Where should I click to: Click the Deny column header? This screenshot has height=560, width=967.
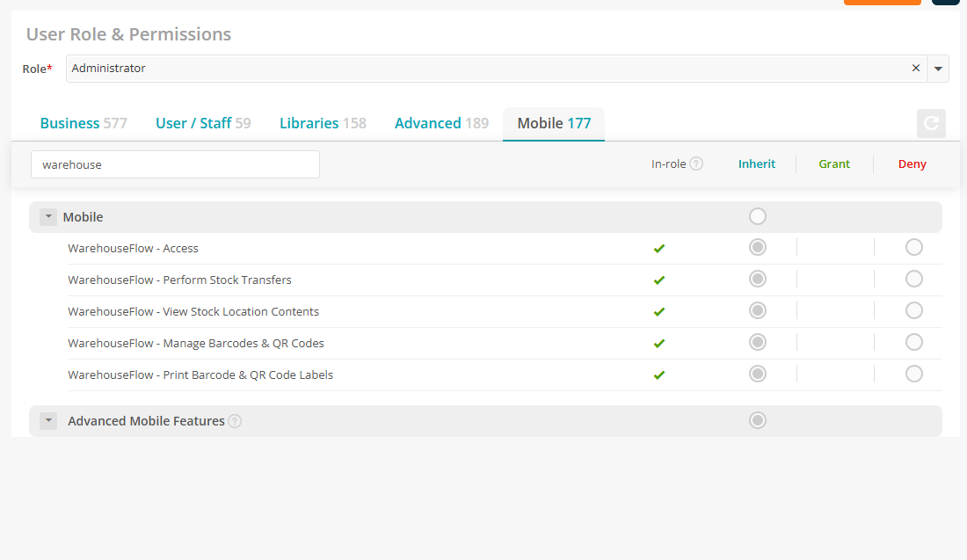coord(912,164)
